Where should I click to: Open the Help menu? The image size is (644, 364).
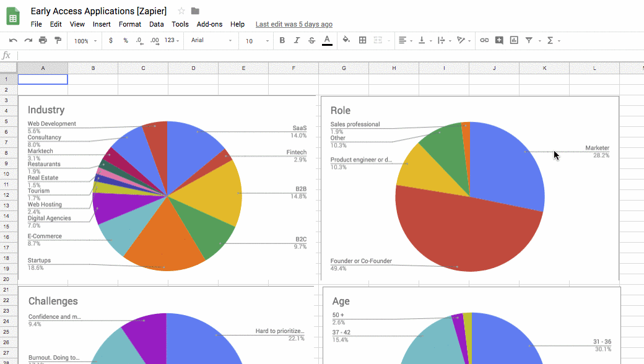click(237, 24)
